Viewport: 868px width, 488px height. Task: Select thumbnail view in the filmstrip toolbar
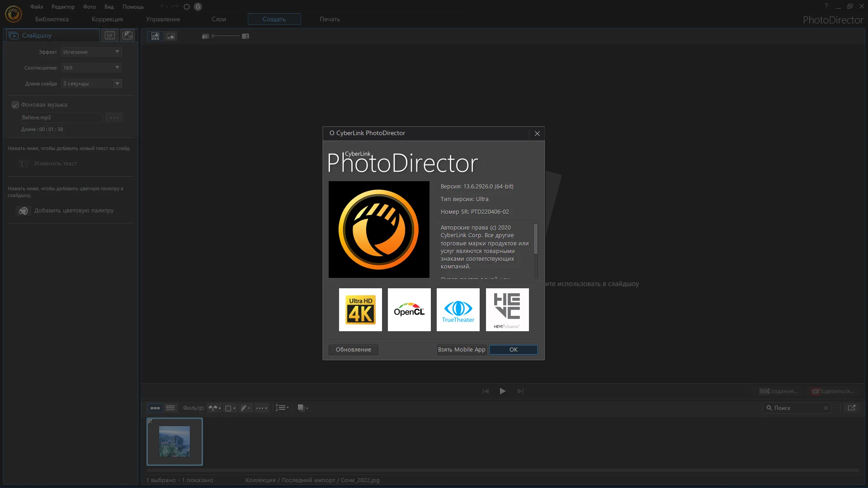[155, 408]
